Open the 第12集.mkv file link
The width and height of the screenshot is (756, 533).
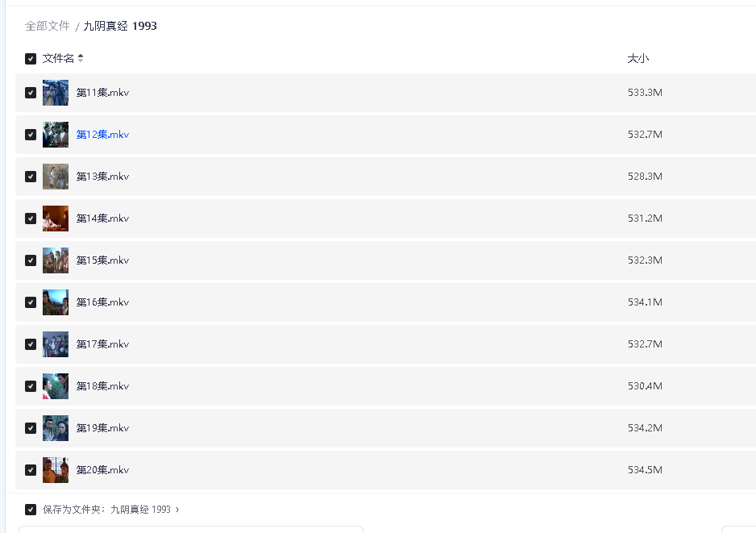pyautogui.click(x=102, y=135)
